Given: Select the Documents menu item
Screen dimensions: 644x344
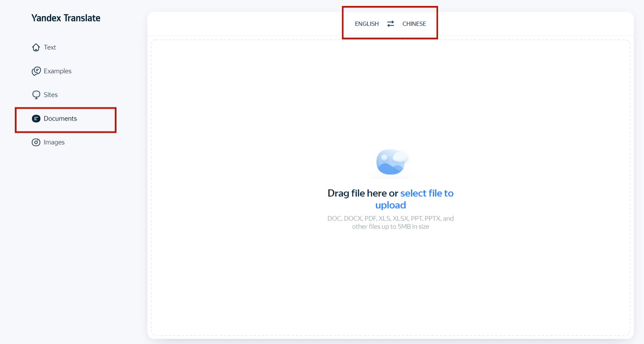Looking at the screenshot, I should (54, 118).
